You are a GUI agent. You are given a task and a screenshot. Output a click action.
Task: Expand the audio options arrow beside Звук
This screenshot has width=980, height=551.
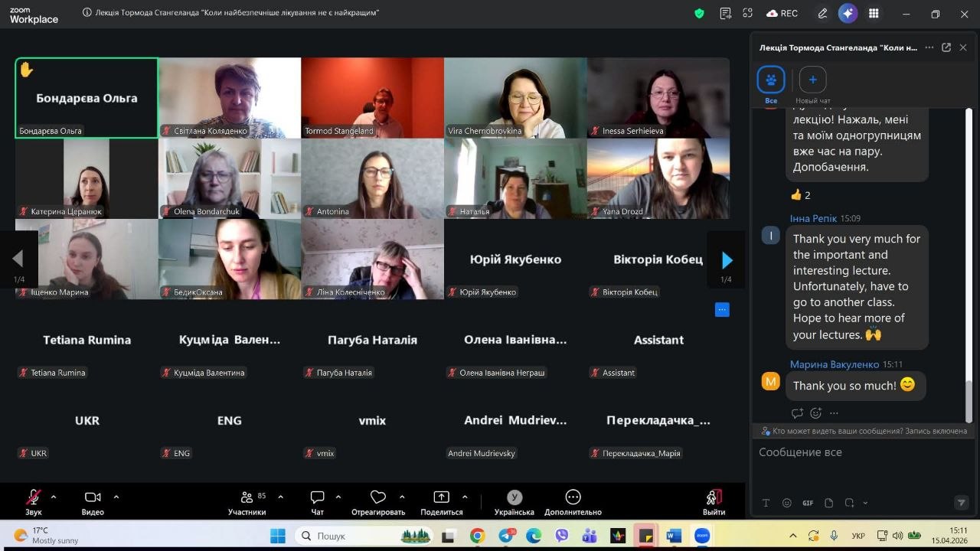pyautogui.click(x=54, y=497)
